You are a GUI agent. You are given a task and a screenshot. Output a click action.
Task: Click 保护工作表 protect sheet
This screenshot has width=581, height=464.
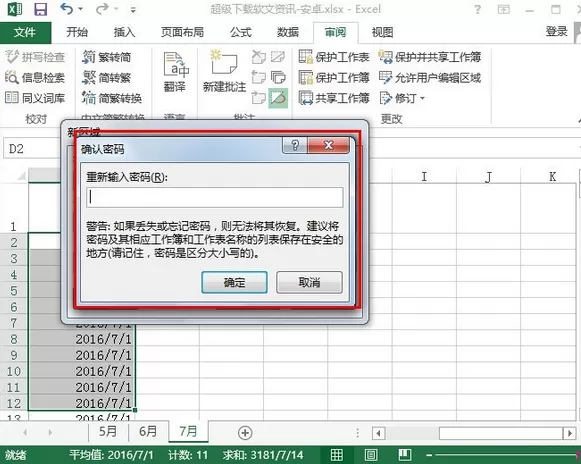coord(334,57)
